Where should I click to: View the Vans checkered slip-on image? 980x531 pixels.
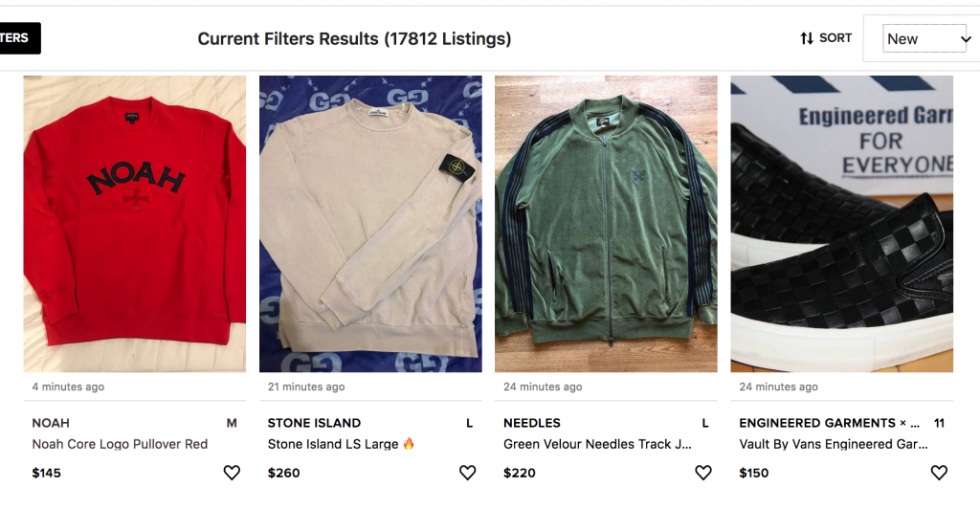[x=841, y=224]
